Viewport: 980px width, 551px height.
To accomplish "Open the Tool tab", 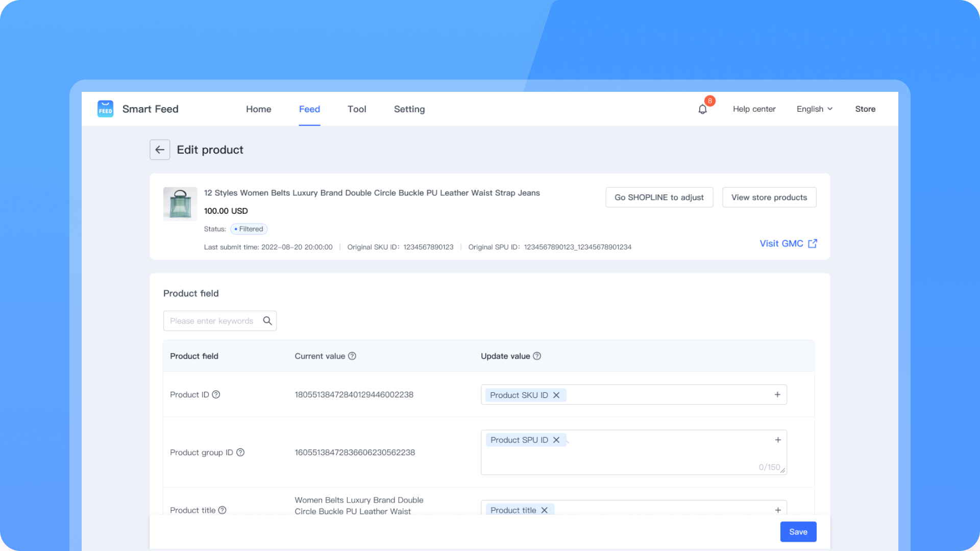I will point(357,109).
